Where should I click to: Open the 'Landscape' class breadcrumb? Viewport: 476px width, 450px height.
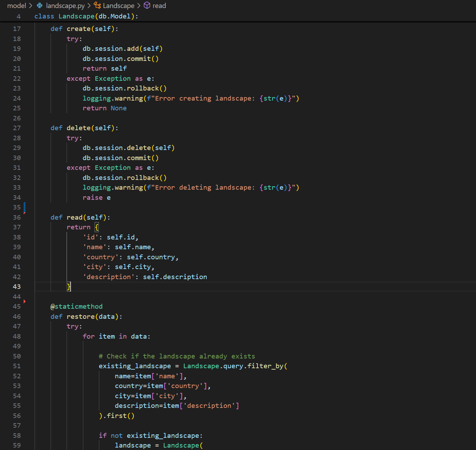(118, 6)
